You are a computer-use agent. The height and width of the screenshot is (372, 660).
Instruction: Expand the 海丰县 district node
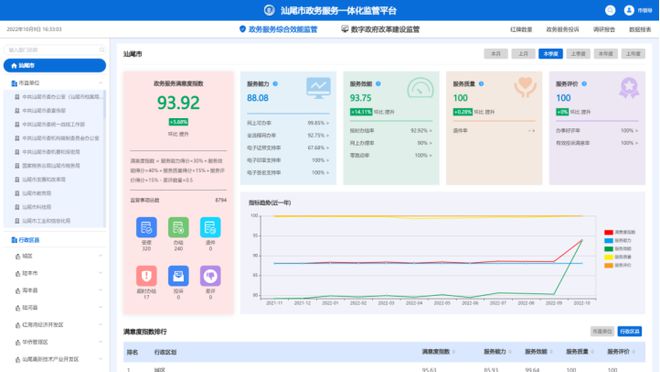point(101,290)
